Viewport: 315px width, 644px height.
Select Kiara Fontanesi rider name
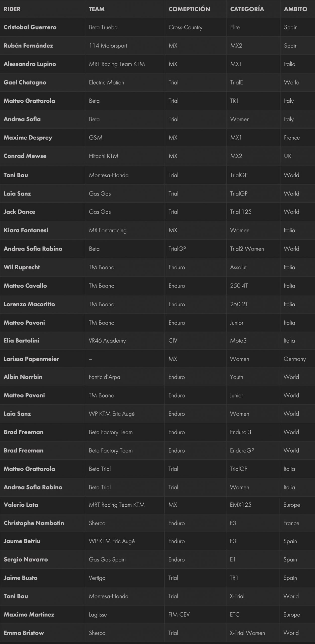click(26, 230)
